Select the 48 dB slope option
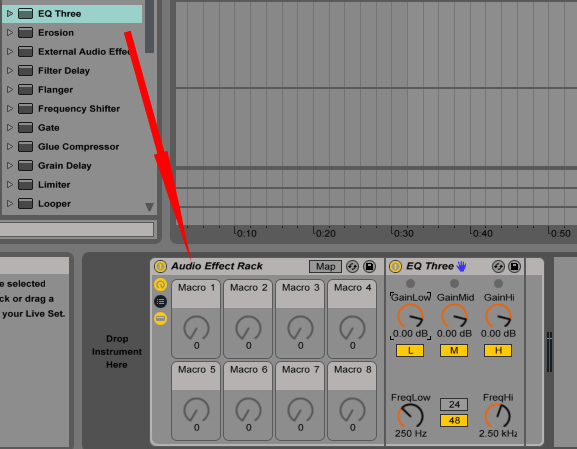 point(454,420)
